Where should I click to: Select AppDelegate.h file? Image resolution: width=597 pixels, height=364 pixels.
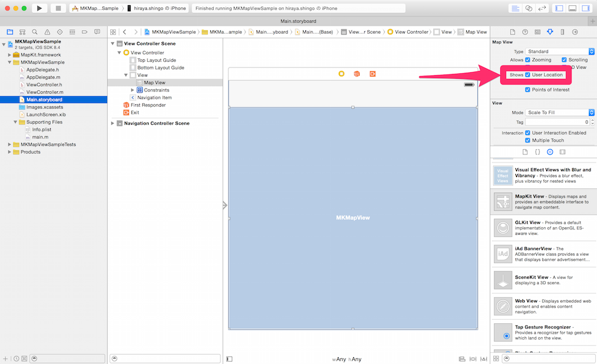point(43,70)
